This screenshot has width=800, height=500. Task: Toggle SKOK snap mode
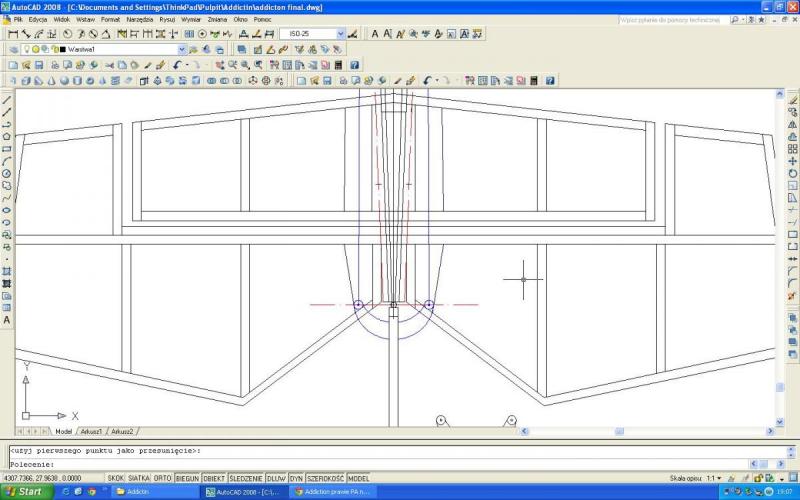116,478
